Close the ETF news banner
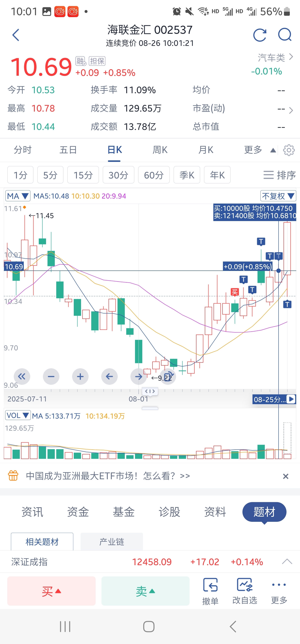Screen dimensions: 300x644 pos(286,476)
